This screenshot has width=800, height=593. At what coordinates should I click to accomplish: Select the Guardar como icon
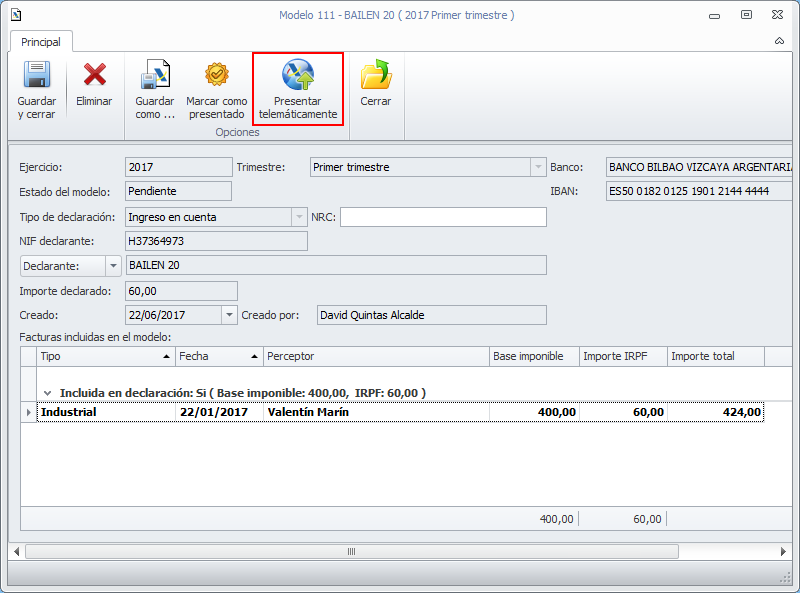(155, 75)
